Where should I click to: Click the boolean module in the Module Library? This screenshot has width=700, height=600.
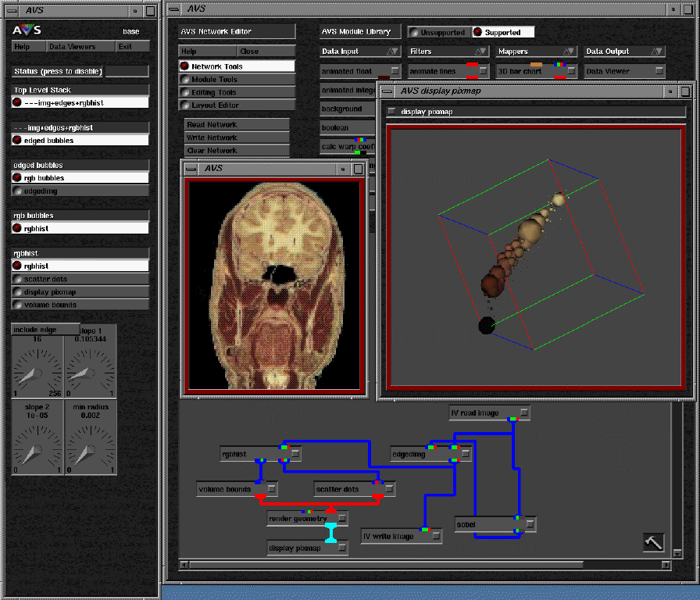(348, 127)
